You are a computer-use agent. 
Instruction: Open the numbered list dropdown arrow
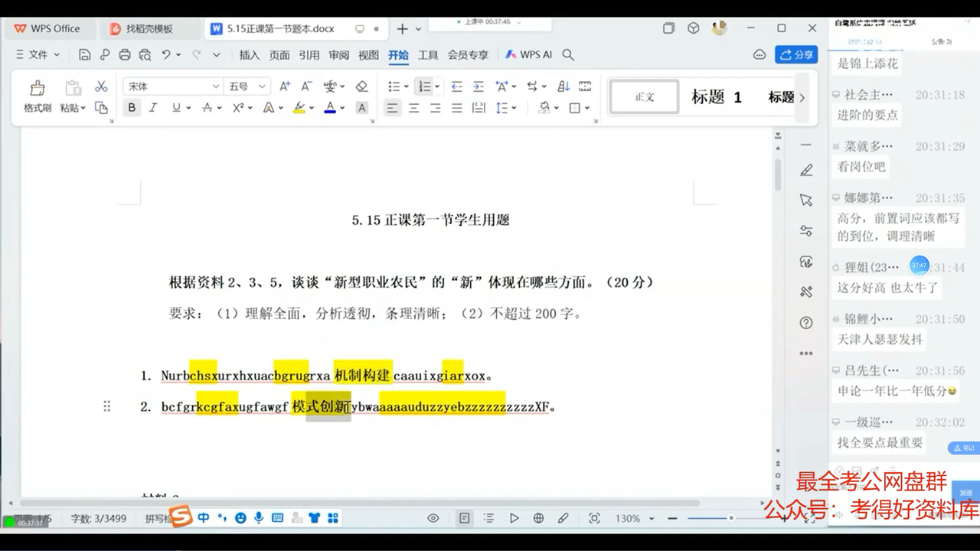point(437,86)
